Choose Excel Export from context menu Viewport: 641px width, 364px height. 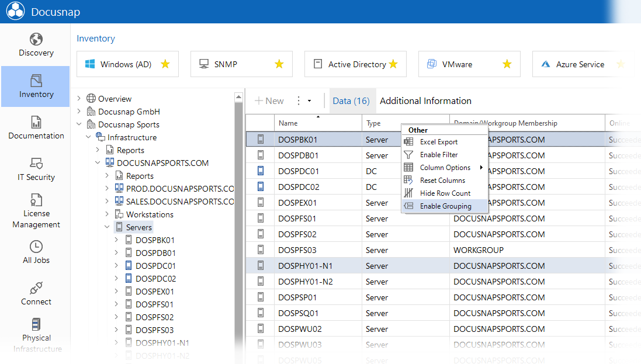[x=445, y=142]
